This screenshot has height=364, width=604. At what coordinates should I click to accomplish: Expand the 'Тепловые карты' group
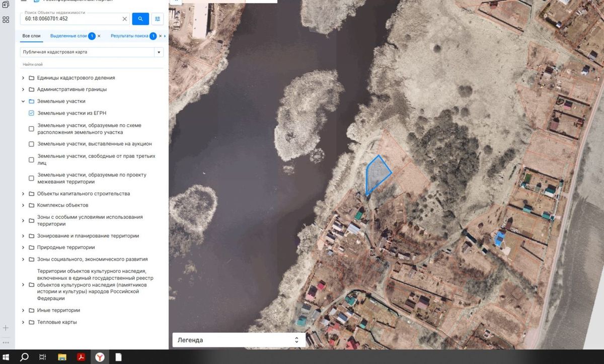[x=23, y=322]
